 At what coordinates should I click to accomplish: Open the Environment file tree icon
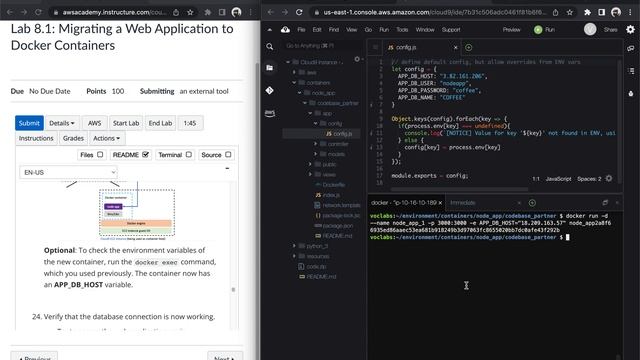270,68
